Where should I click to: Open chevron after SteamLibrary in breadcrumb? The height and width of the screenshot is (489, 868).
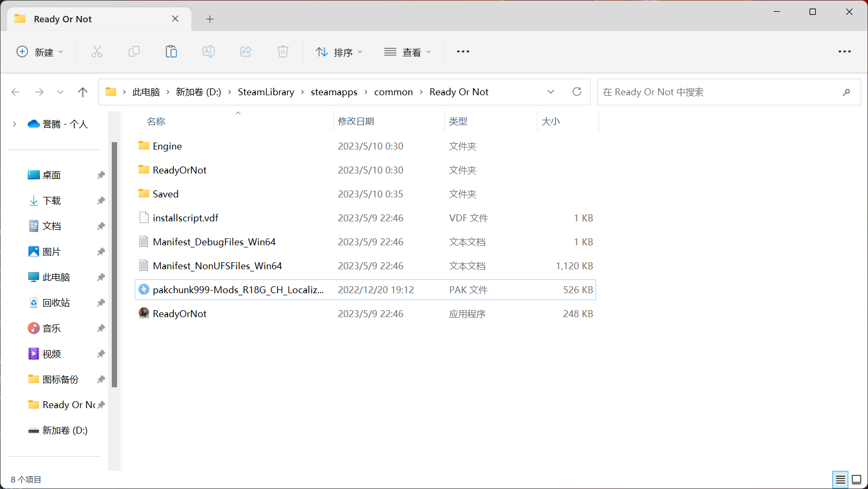pos(302,92)
